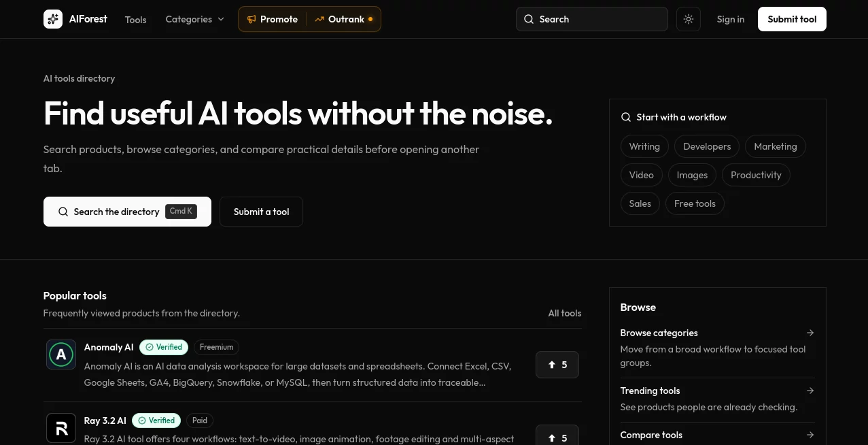Select the Productivity workflow chip
The image size is (868, 445).
coord(756,175)
